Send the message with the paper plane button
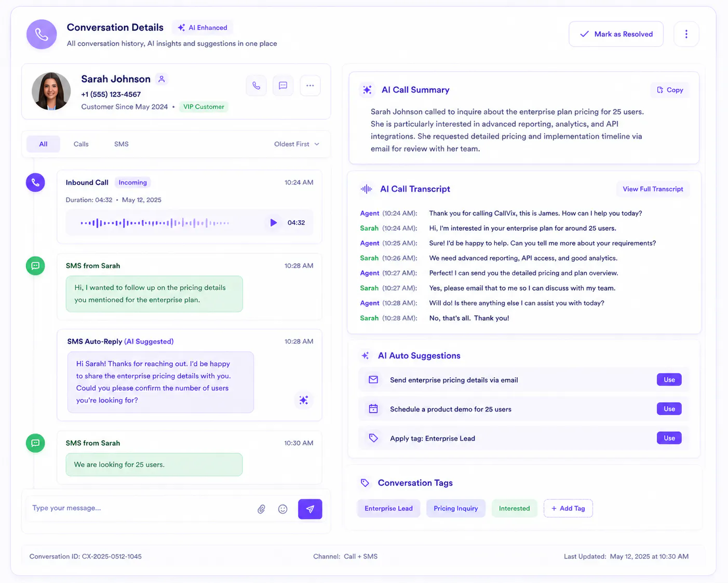 click(x=310, y=509)
